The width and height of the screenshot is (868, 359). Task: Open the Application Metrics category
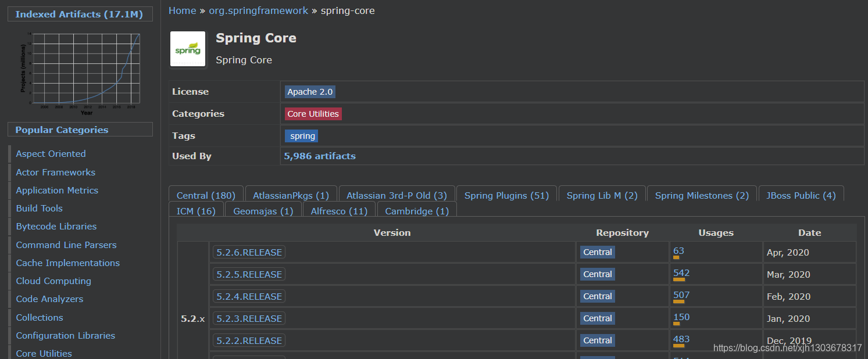(57, 191)
